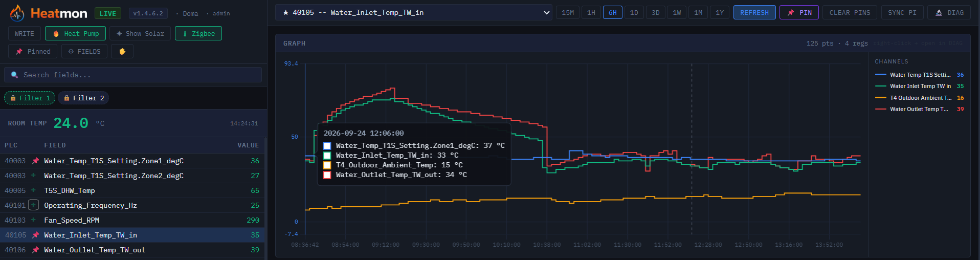
Task: Select the Fan_Speed_RPM field row
Action: tap(132, 220)
